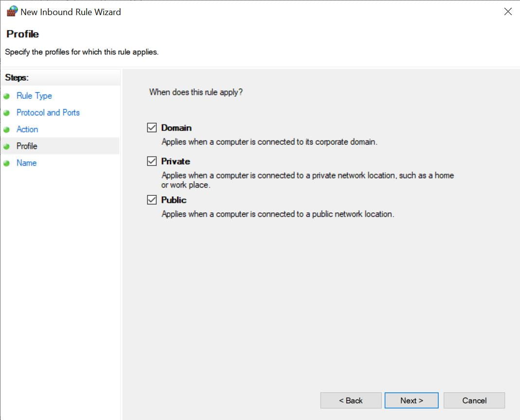Jump to the Action step
Image resolution: width=520 pixels, height=420 pixels.
(x=27, y=129)
